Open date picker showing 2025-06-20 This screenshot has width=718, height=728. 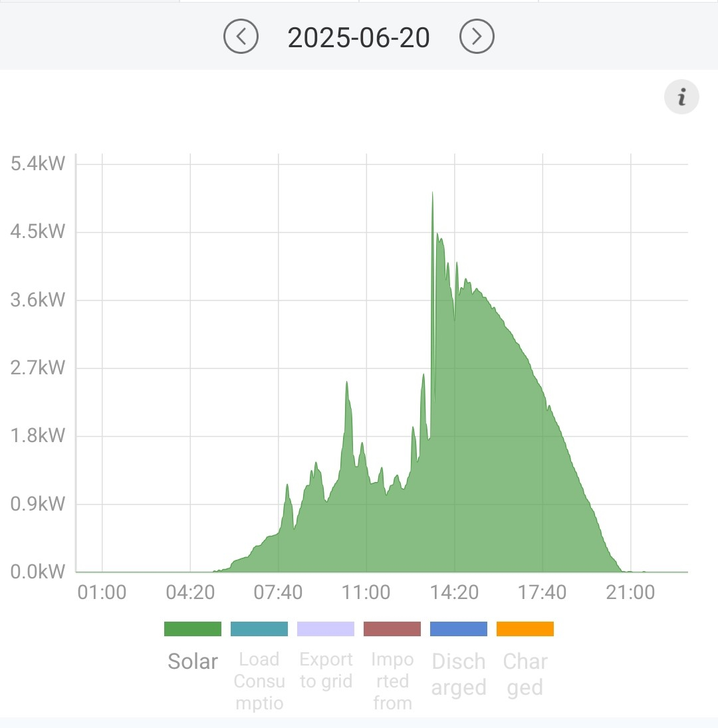point(359,38)
